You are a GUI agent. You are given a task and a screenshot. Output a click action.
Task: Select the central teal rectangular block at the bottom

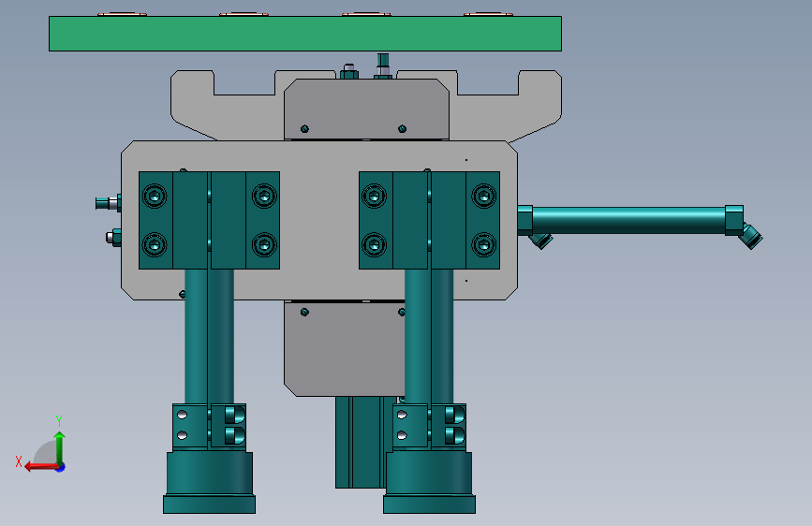pos(360,443)
